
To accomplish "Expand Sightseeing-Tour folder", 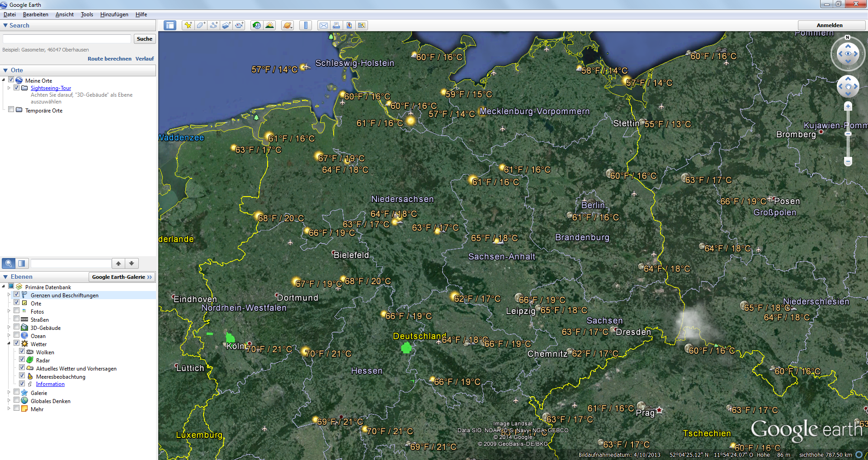I will point(9,88).
